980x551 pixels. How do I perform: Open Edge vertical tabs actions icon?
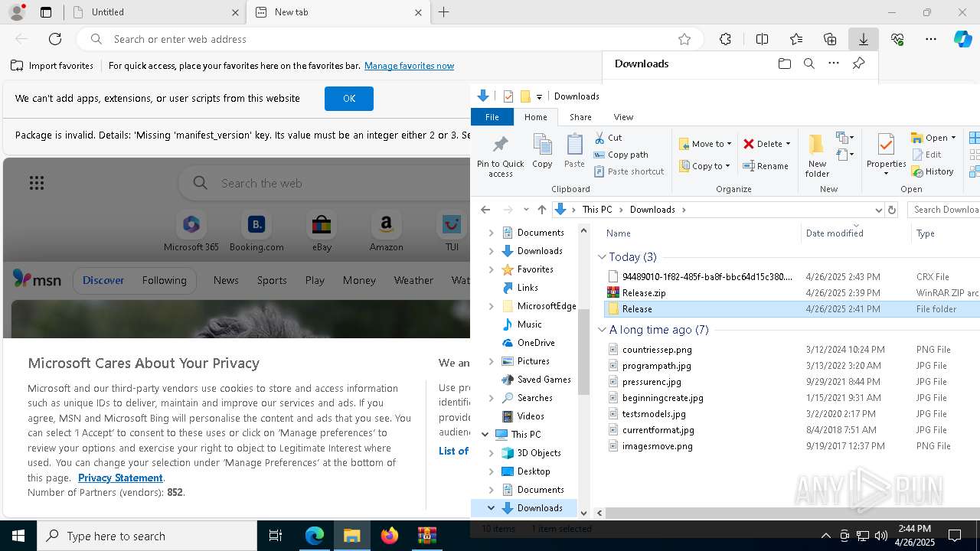click(x=46, y=12)
